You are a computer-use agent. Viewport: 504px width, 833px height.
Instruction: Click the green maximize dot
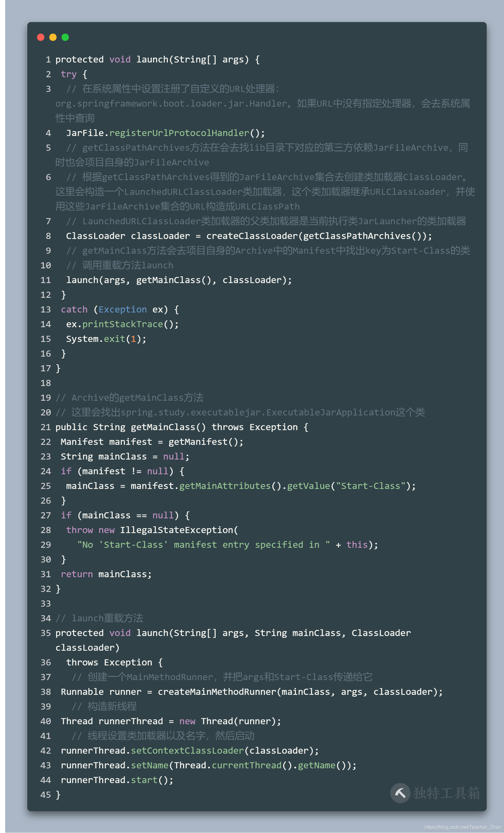tap(65, 37)
